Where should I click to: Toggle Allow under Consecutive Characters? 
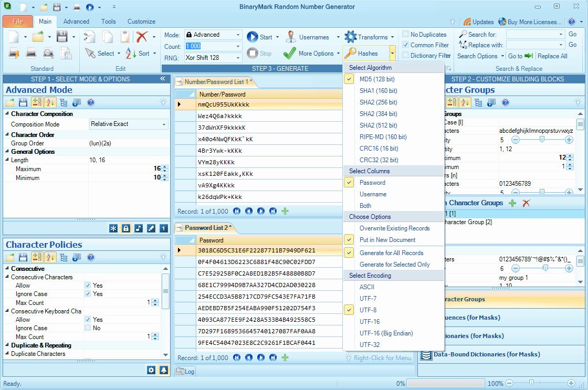tap(87, 285)
